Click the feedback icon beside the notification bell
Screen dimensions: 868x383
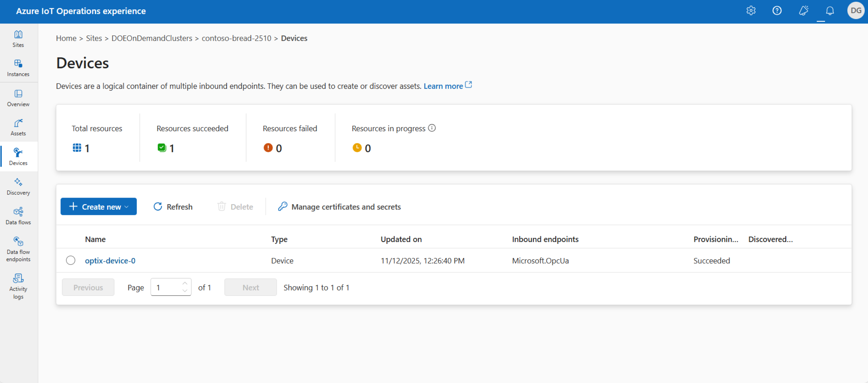point(803,11)
